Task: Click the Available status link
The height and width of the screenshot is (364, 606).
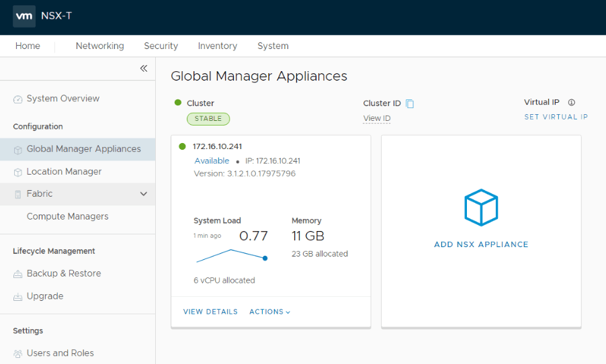Action: coord(212,161)
